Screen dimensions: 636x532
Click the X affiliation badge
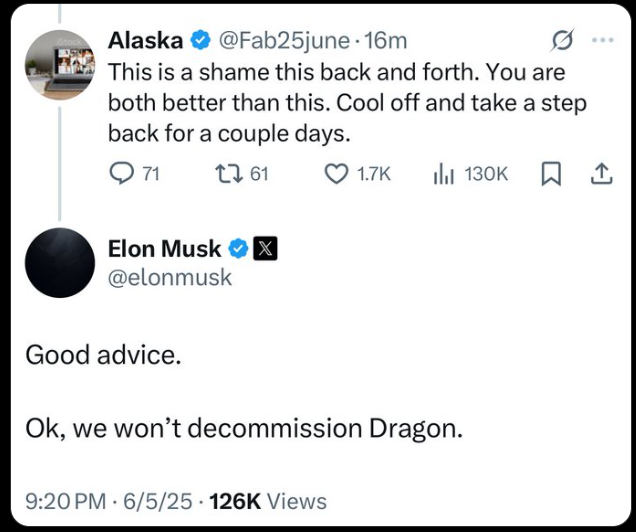(264, 249)
